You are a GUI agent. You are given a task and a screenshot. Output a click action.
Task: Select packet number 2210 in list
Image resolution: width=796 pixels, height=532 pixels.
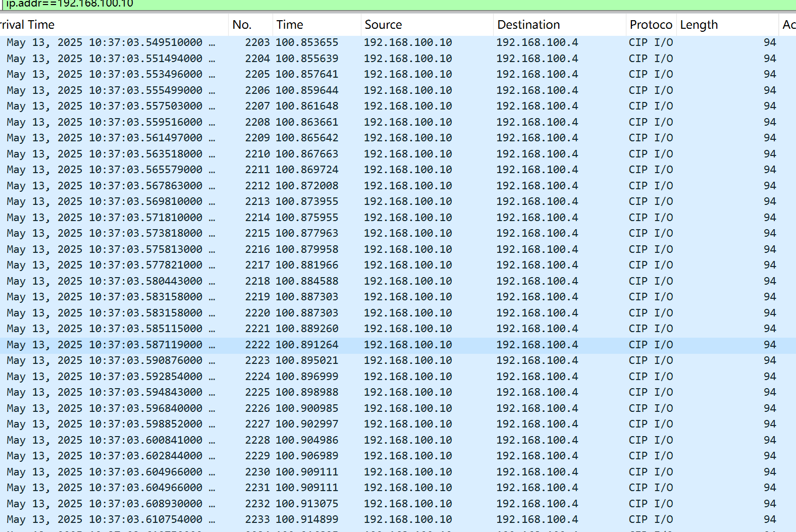[x=257, y=154]
